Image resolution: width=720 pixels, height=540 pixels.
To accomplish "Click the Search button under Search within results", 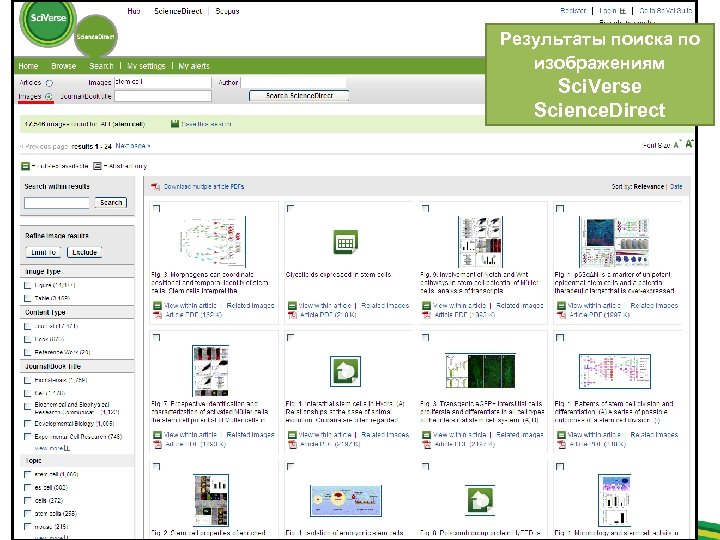I will click(111, 202).
